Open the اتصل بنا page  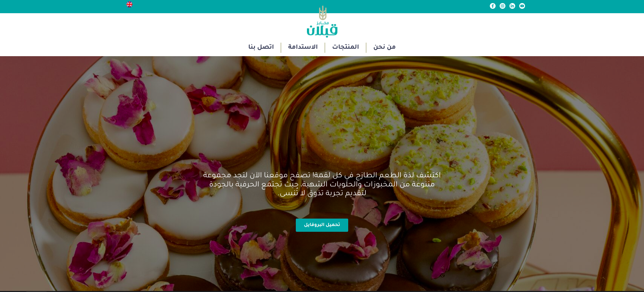pyautogui.click(x=261, y=47)
